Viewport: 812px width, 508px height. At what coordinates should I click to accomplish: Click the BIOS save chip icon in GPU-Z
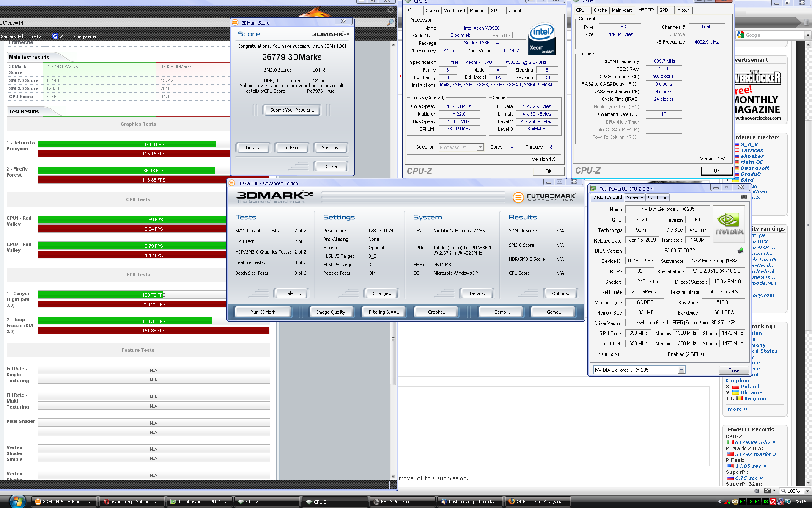click(740, 251)
